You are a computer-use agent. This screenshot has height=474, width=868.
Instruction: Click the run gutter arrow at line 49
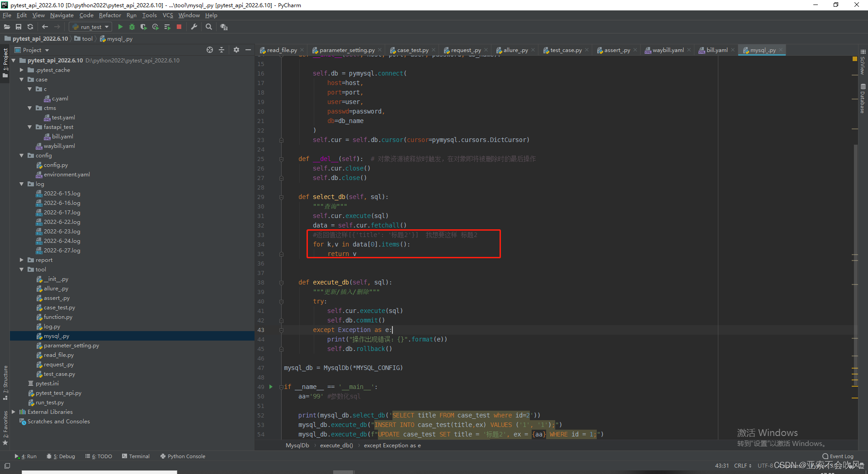271,387
